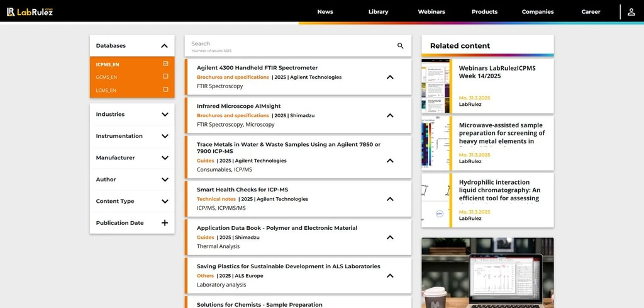Click the Webinars Week 14/2025 thumbnail
This screenshot has width=644, height=308.
click(x=435, y=86)
